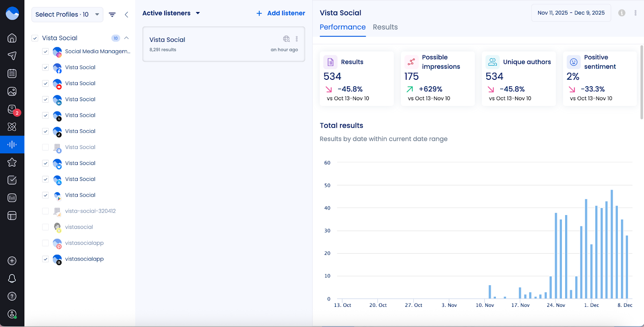Open the notifications bell icon
The image size is (644, 327).
coord(12,278)
